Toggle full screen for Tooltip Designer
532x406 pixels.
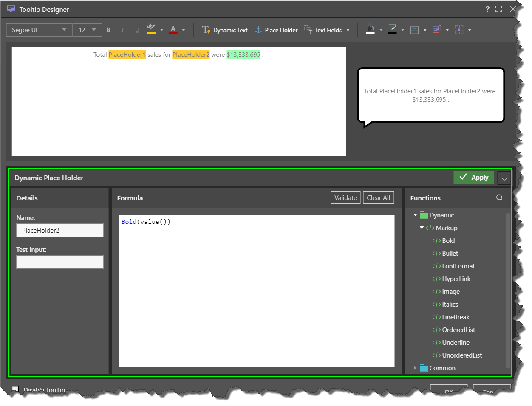coord(499,9)
